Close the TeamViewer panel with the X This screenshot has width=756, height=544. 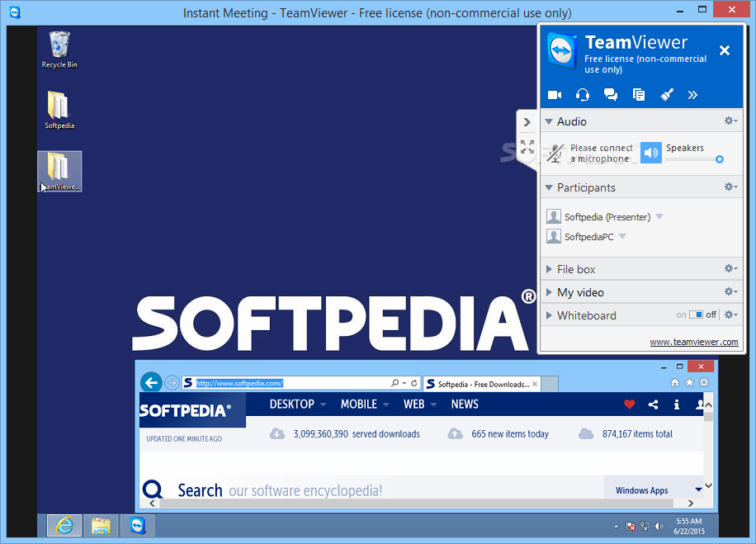pyautogui.click(x=724, y=50)
